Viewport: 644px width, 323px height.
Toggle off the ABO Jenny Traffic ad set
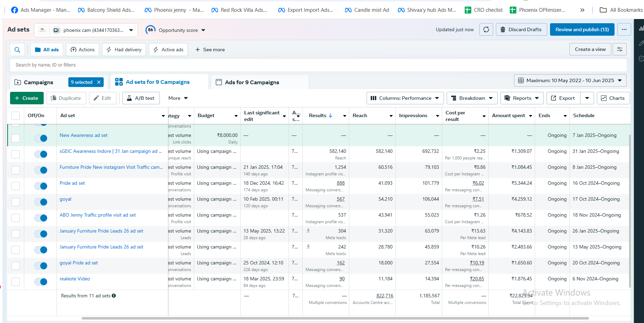pos(41,218)
